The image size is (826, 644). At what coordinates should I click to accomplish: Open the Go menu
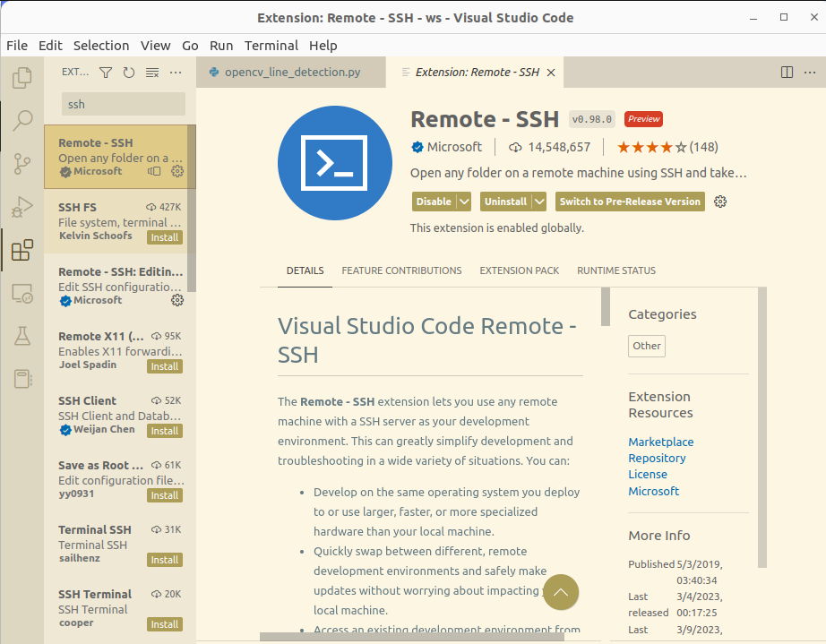190,46
